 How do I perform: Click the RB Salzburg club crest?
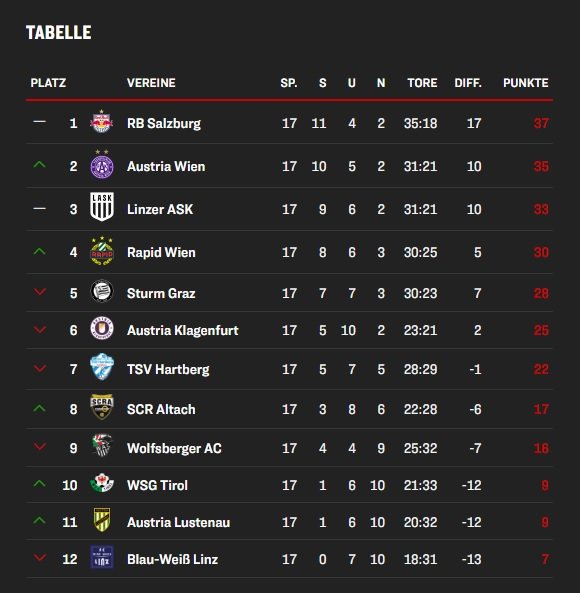pos(102,121)
